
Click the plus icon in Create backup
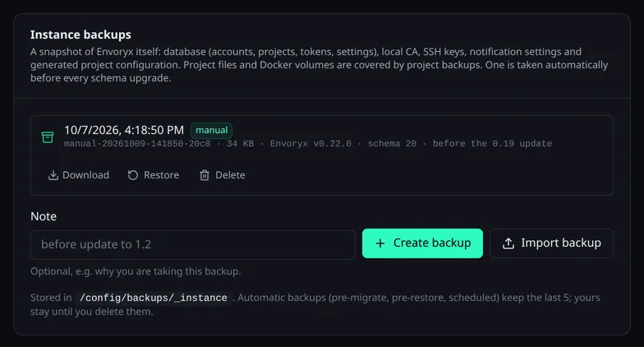[x=380, y=243]
